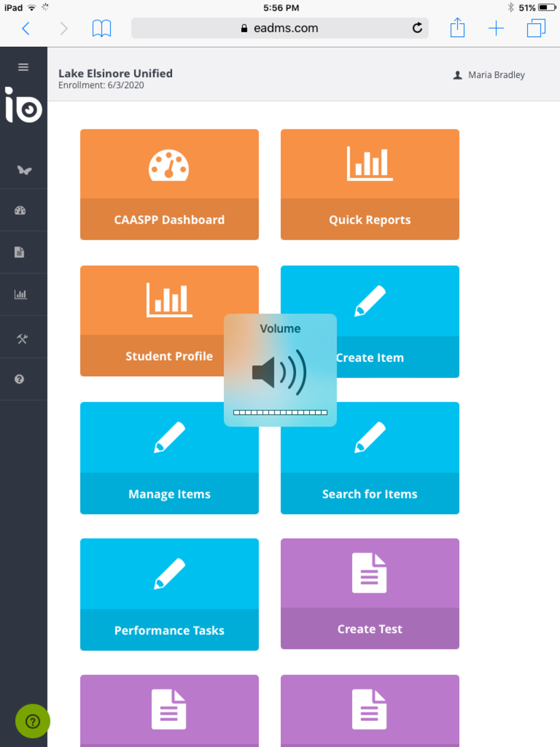The height and width of the screenshot is (747, 560).
Task: Open the CAASPP Dashboard tile
Action: click(x=169, y=184)
